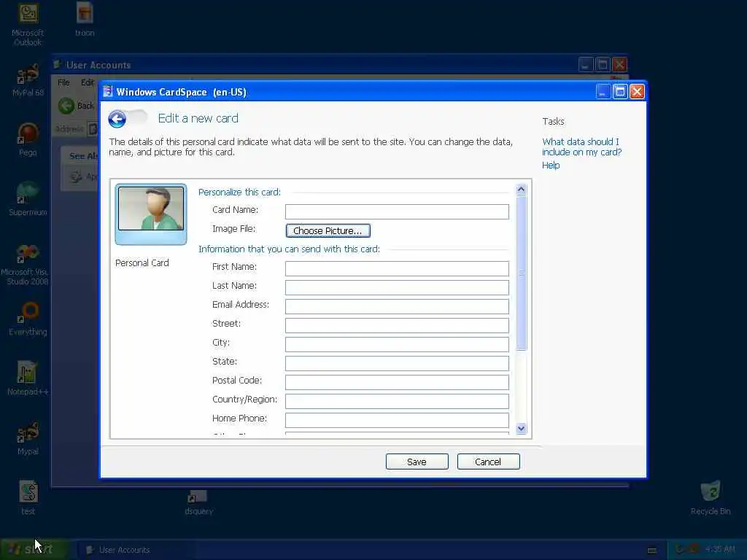Open File menu in User Accounts window
The height and width of the screenshot is (560, 747).
click(63, 82)
